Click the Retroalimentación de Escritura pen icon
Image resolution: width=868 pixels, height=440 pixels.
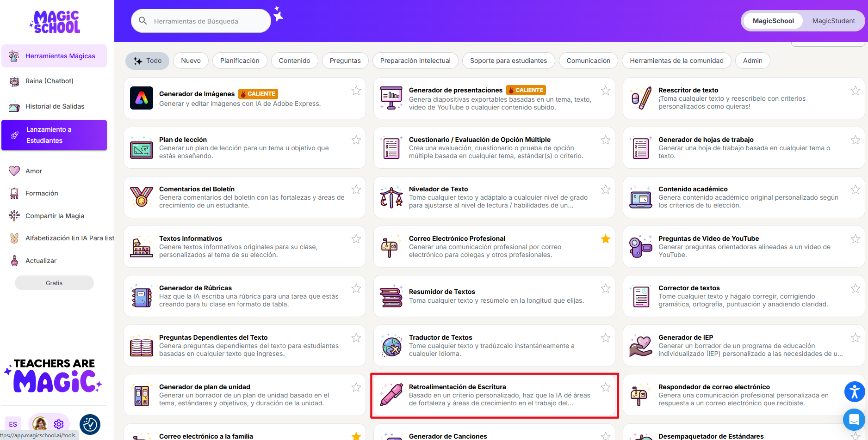(391, 395)
